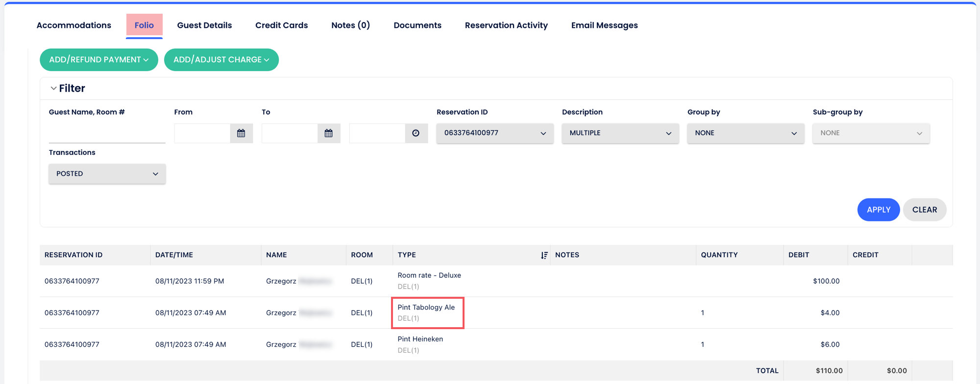Open the Sub-group by dropdown
Viewport: 980px width, 384px height.
point(871,133)
